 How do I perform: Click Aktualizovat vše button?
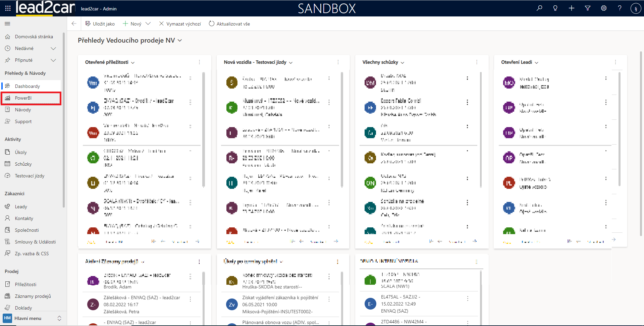229,24
